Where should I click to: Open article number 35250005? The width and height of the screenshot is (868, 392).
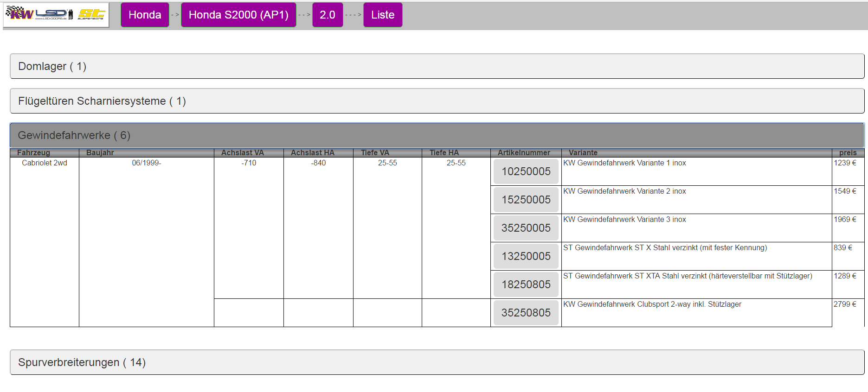pos(526,228)
